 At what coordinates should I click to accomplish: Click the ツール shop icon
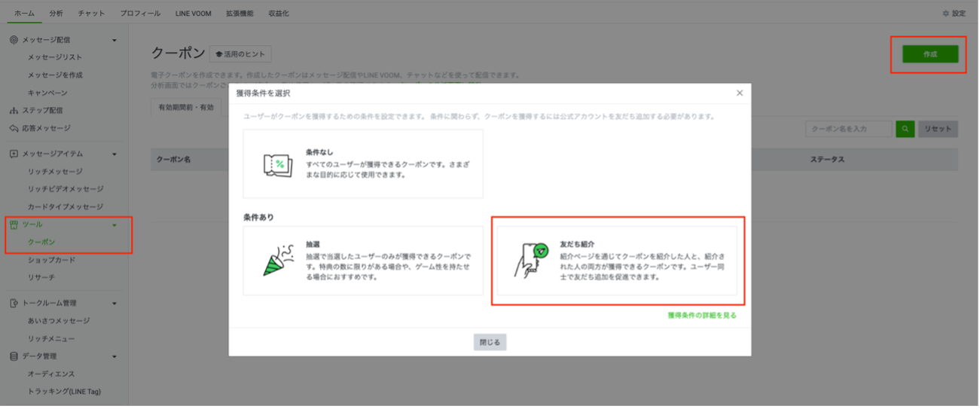click(x=14, y=224)
